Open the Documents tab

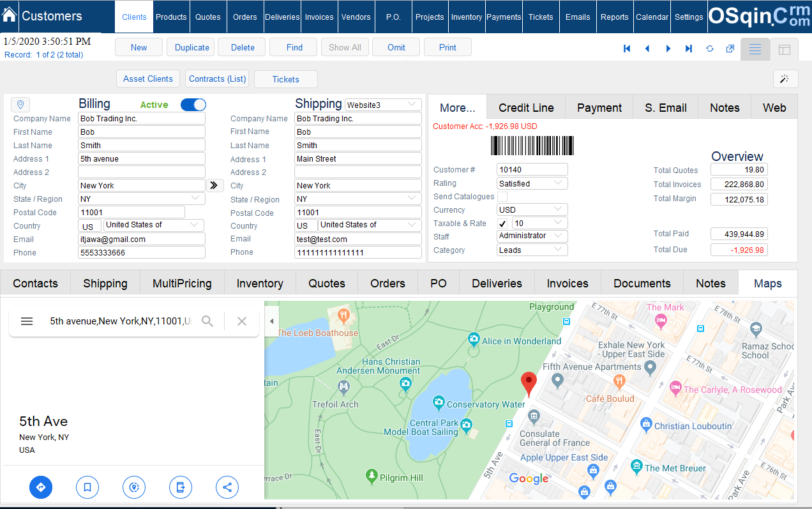(x=642, y=283)
